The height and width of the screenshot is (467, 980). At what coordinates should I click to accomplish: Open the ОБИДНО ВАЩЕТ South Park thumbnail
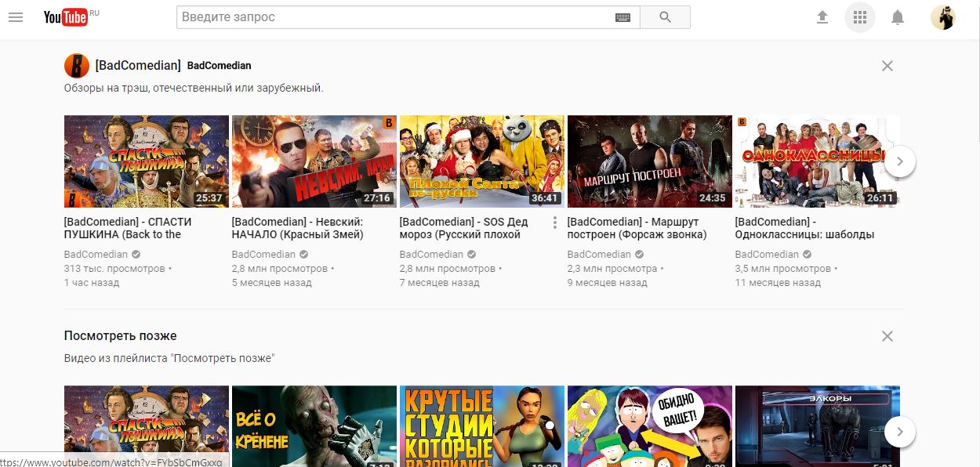pos(650,426)
